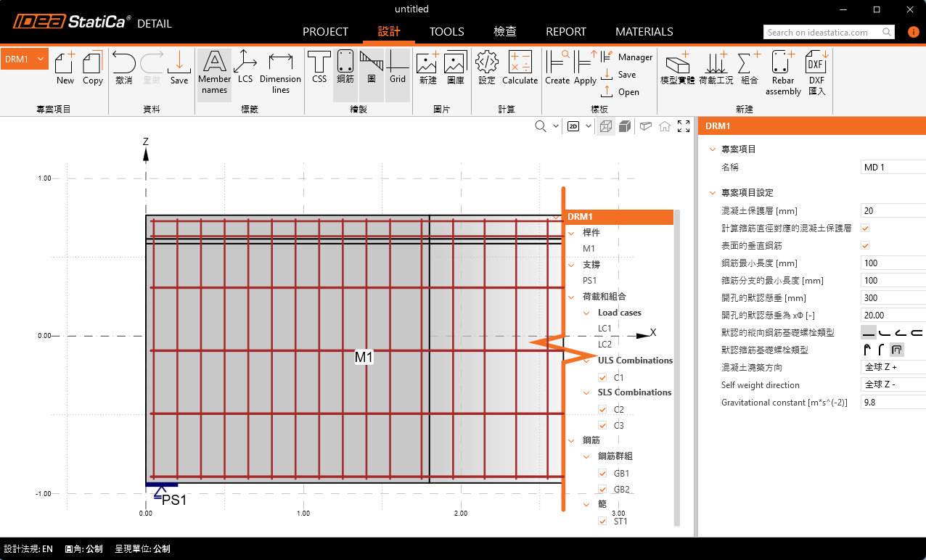Open the Rebar assembly tool
This screenshot has height=560, width=926.
point(783,74)
